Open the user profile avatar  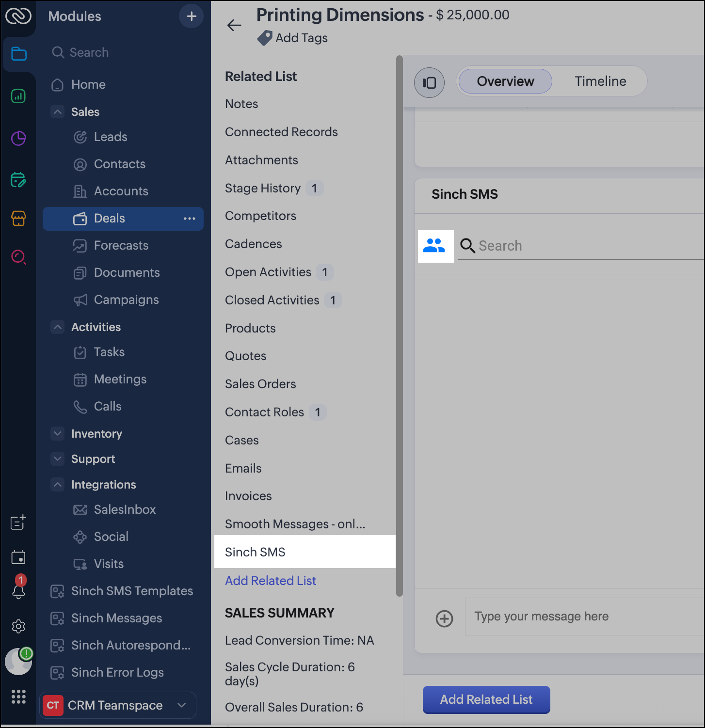[x=18, y=661]
